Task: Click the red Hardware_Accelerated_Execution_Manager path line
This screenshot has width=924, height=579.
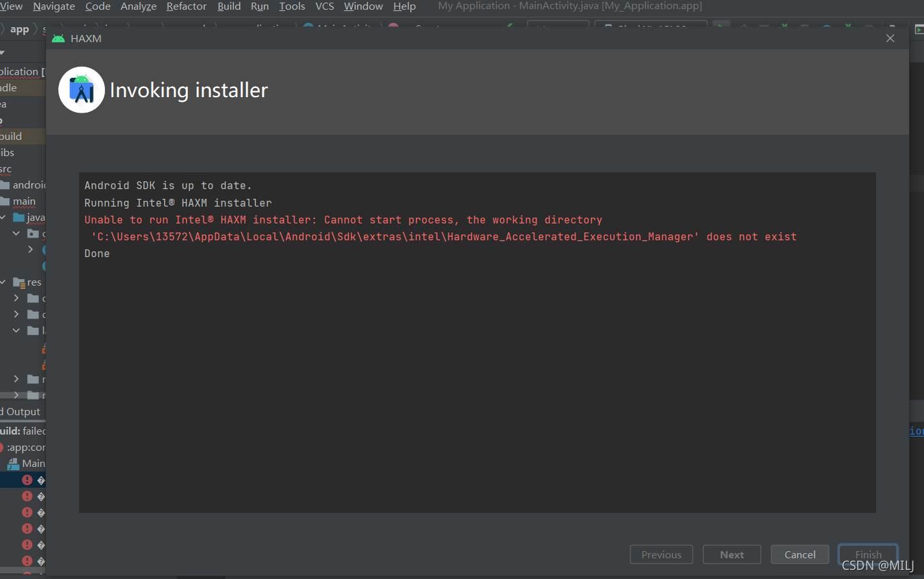Action: (444, 237)
